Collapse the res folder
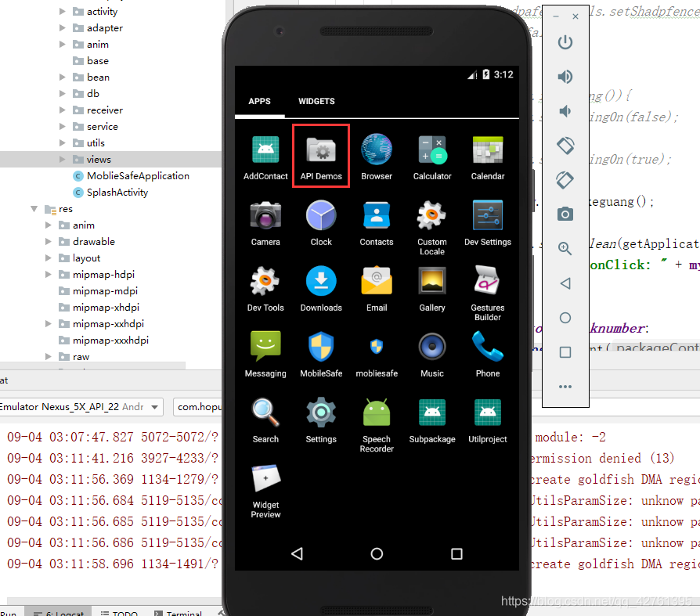The width and height of the screenshot is (700, 616). click(x=34, y=209)
